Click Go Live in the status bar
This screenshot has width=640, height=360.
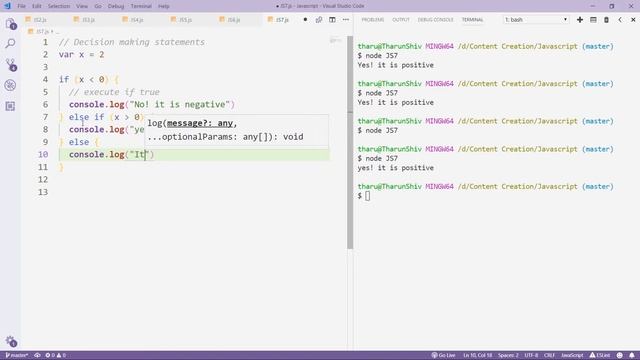(x=443, y=355)
